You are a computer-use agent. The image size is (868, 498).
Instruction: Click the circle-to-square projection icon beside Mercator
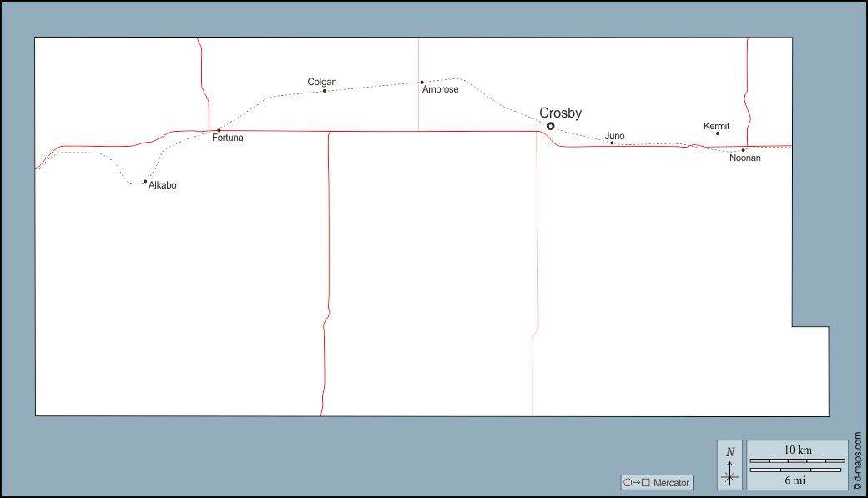(x=636, y=483)
